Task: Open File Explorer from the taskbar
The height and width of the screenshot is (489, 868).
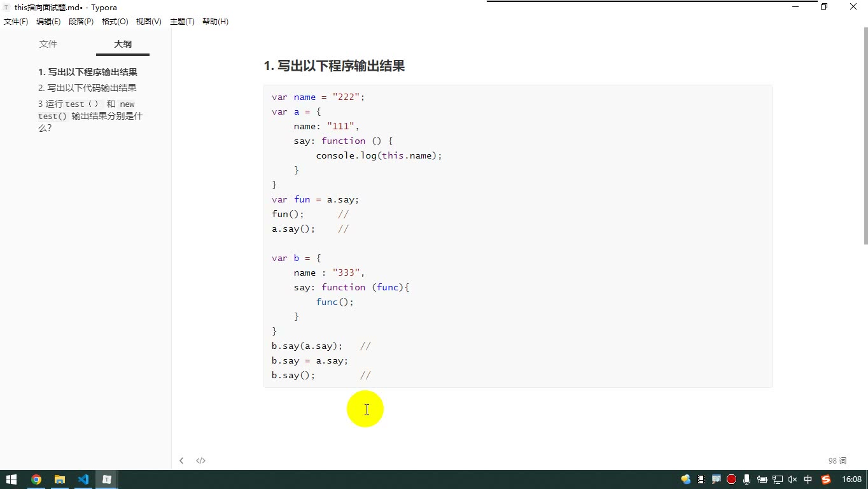Action: pyautogui.click(x=60, y=479)
